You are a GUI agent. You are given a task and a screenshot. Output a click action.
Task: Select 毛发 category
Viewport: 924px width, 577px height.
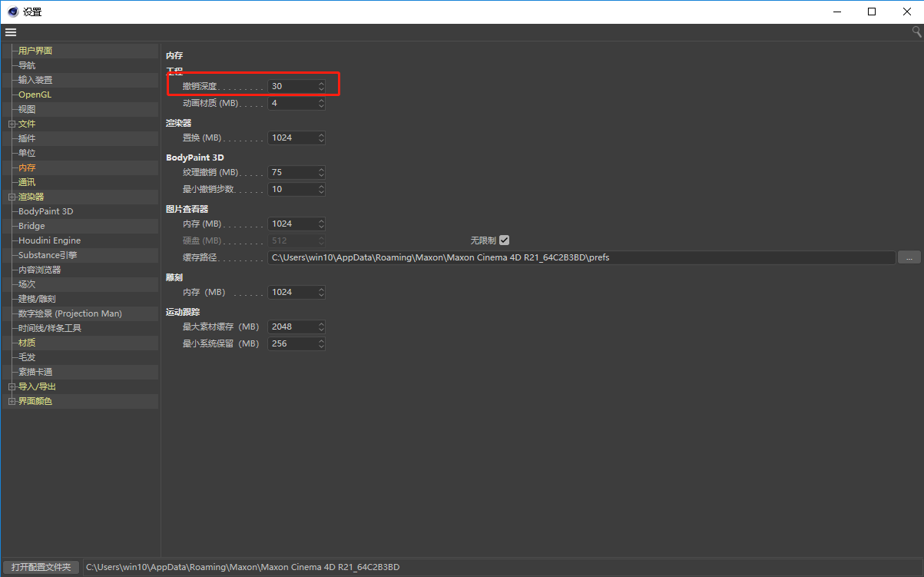27,357
